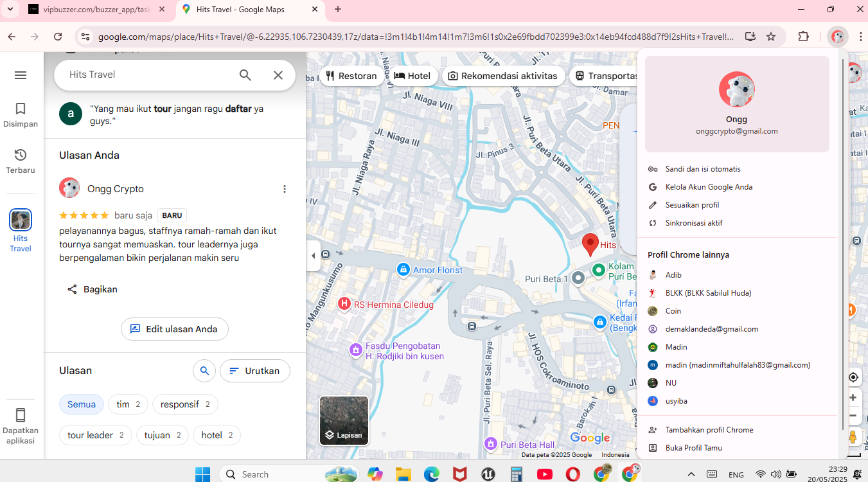The image size is (868, 482).
Task: Open Disimpan saved places
Action: 21,115
